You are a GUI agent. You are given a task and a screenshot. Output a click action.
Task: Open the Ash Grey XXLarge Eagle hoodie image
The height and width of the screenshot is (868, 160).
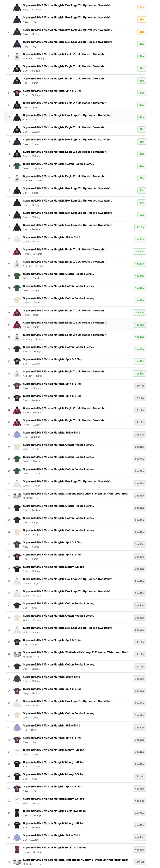(17, 56)
